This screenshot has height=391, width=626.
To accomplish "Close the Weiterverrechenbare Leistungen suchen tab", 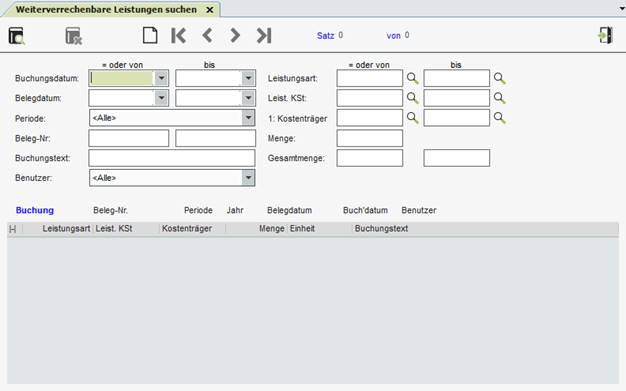I will click(x=210, y=10).
